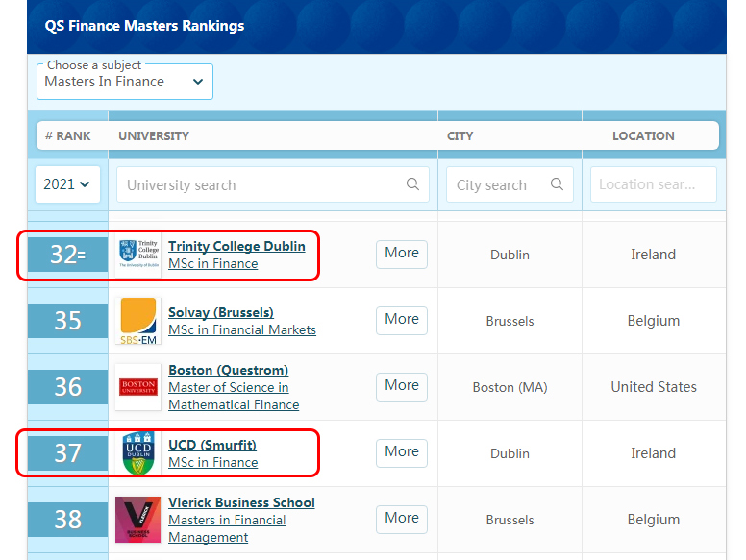Focus the Location search field
The width and height of the screenshot is (746, 560).
(x=653, y=184)
